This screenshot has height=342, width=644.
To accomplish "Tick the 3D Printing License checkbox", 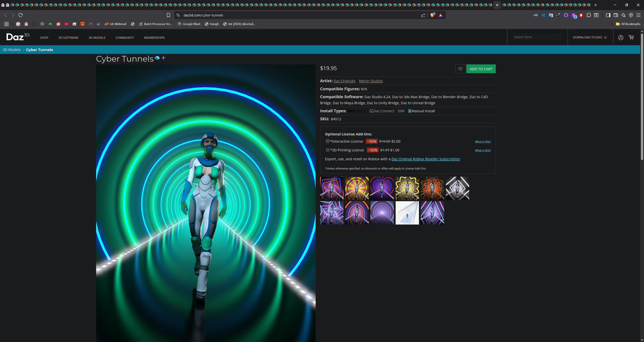I will click(328, 150).
